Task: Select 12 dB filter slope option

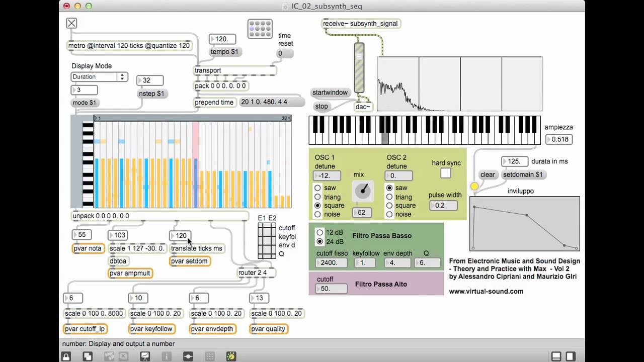Action: pos(319,232)
